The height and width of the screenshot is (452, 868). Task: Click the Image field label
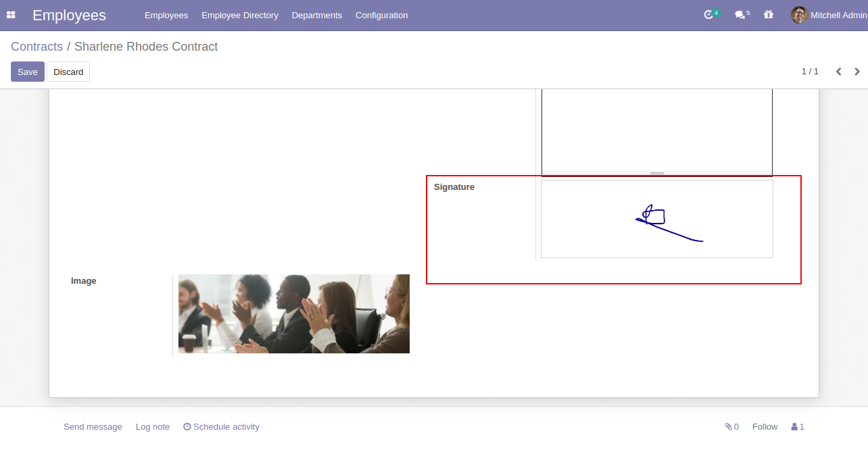point(84,281)
